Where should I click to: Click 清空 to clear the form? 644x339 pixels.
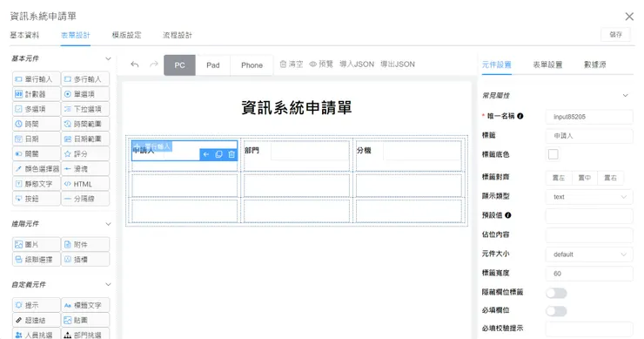pyautogui.click(x=292, y=64)
